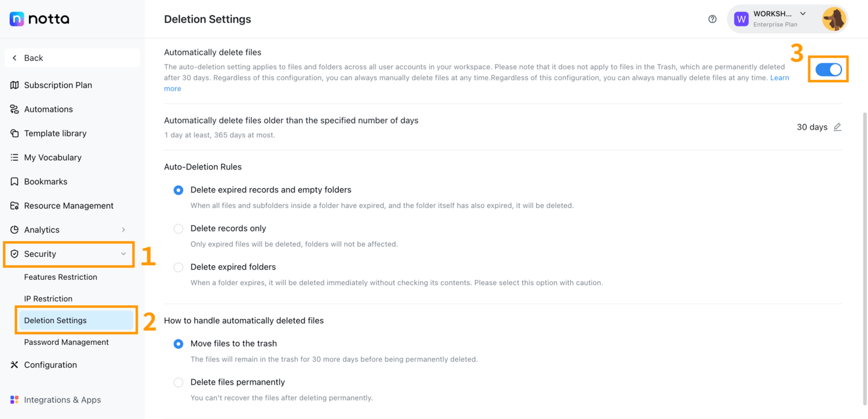Toggle the Automatically delete files switch
Image resolution: width=868 pixels, height=419 pixels.
pyautogui.click(x=829, y=70)
